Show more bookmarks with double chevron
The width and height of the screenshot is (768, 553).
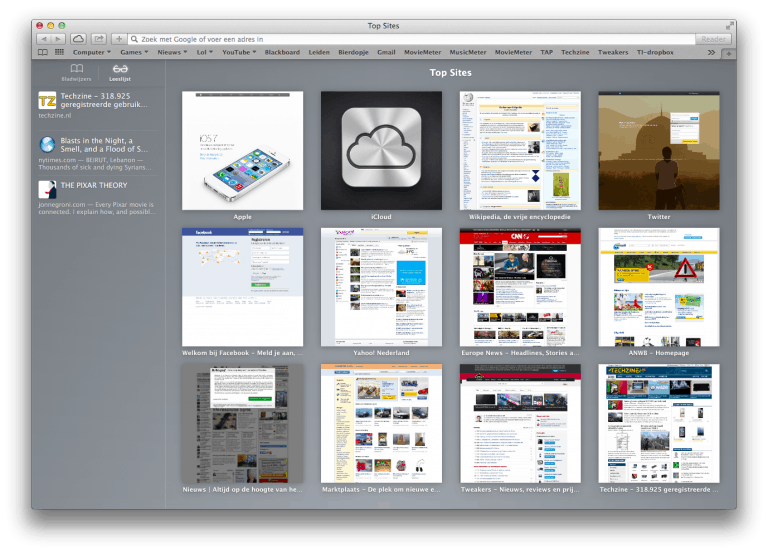click(711, 52)
